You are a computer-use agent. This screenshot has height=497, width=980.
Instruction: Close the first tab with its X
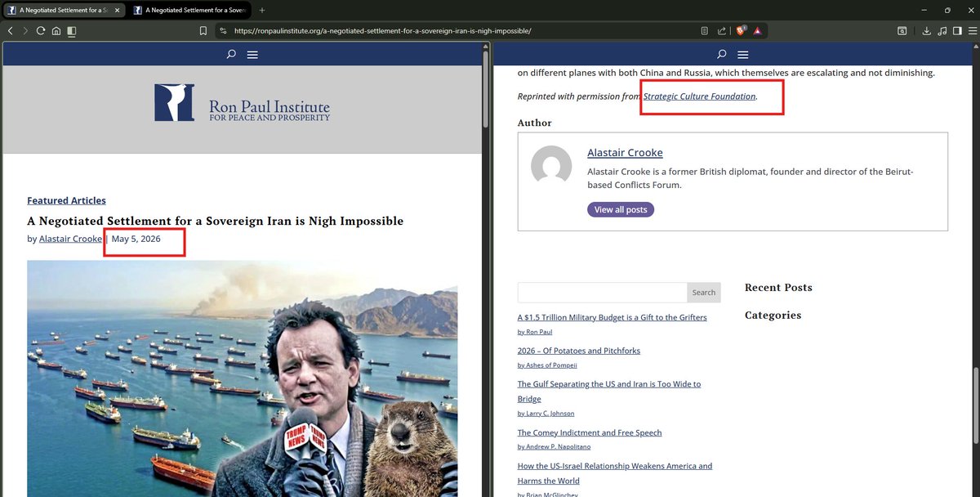[116, 11]
